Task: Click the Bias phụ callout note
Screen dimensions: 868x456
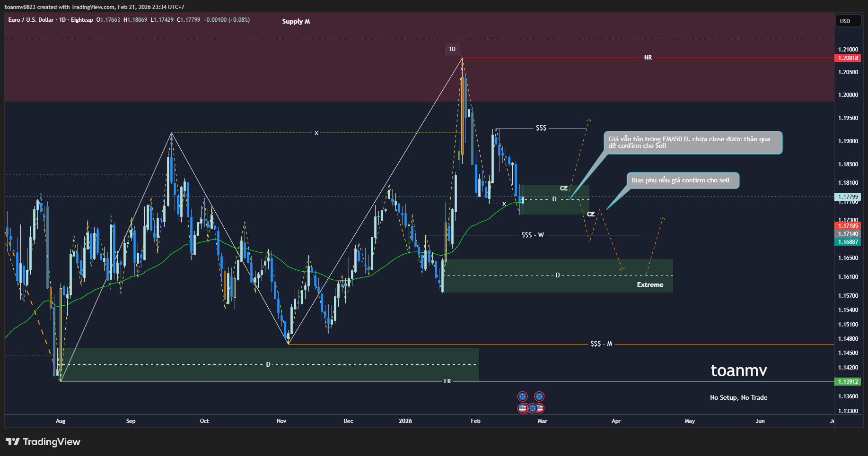Action: [x=683, y=181]
